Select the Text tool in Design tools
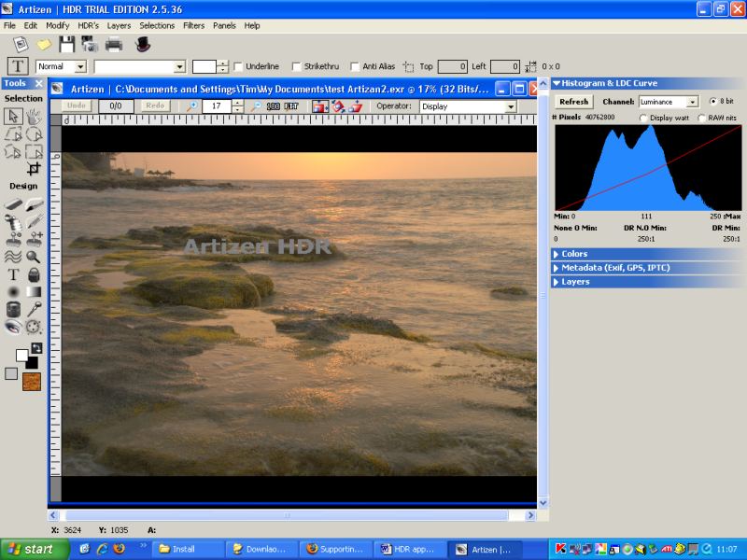Viewport: 747px width, 560px height. (13, 274)
